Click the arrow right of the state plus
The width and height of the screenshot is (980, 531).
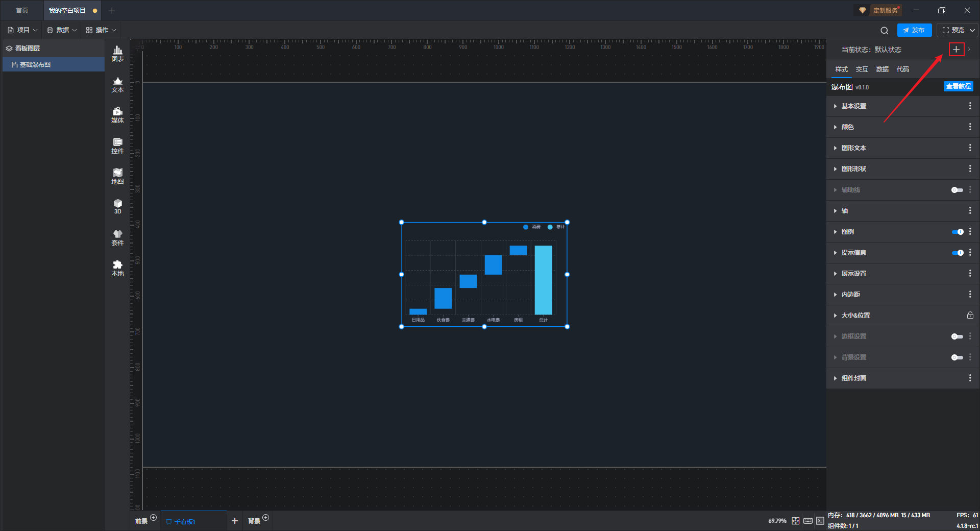(969, 50)
